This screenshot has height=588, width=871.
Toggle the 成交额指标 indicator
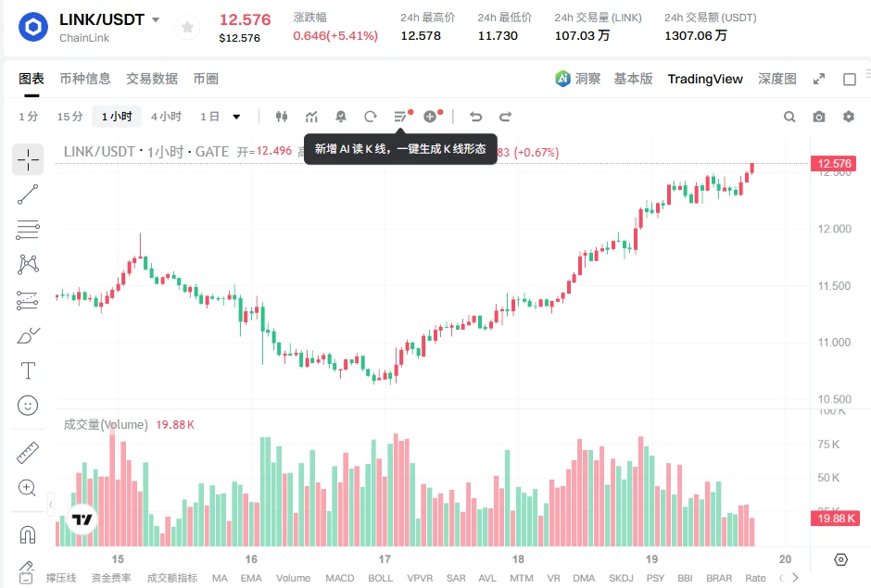[172, 578]
